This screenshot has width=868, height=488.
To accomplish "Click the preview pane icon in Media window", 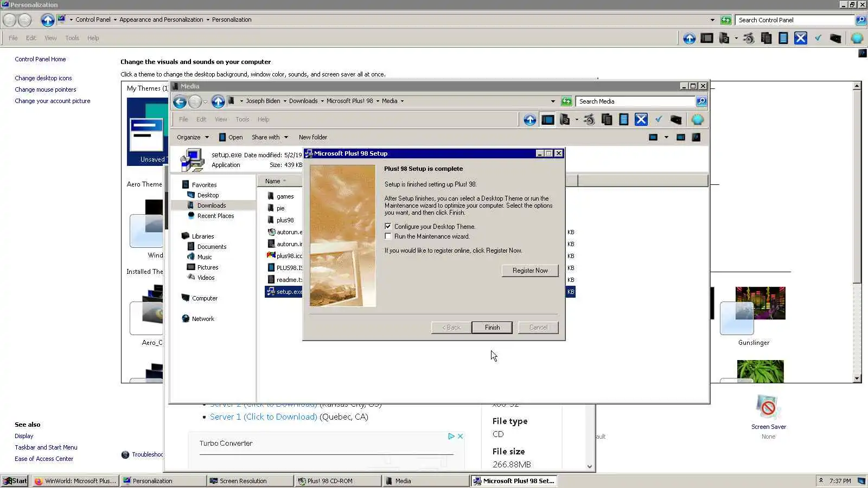I will tap(681, 137).
